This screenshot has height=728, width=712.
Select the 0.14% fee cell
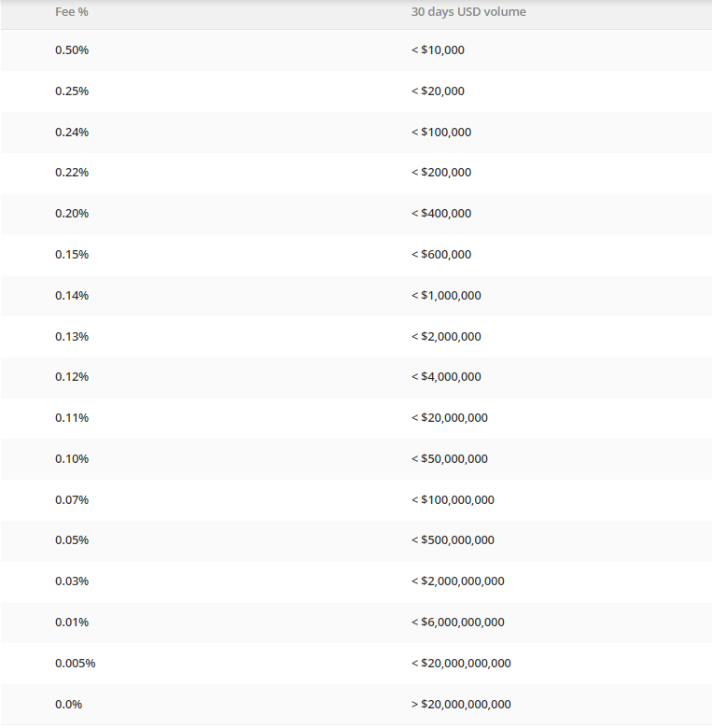72,296
